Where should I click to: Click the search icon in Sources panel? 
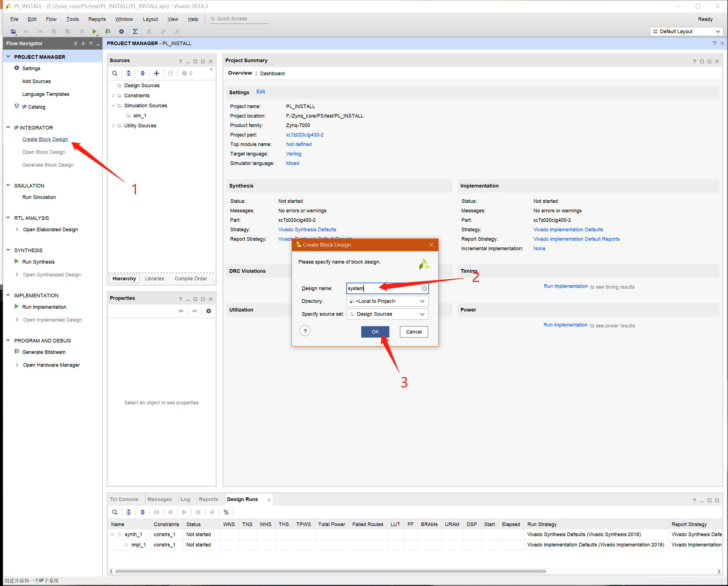(x=115, y=73)
